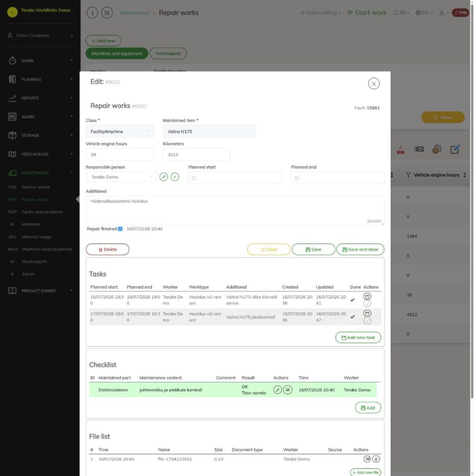474x476 pixels.
Task: Click the Add new button
Action: click(x=103, y=41)
